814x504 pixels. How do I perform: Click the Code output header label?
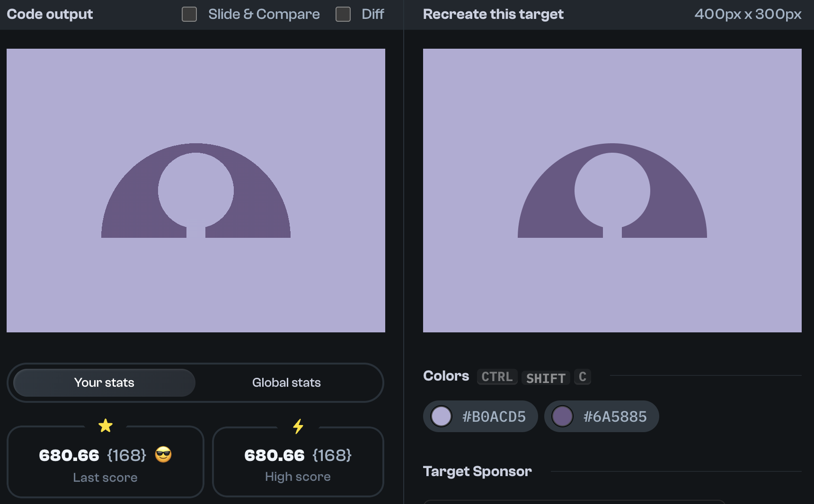point(49,14)
